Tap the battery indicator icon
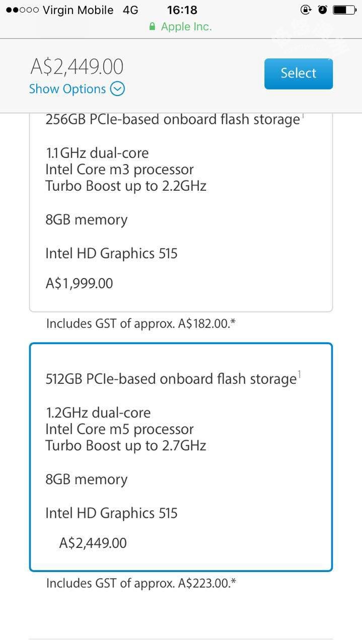 tap(344, 10)
